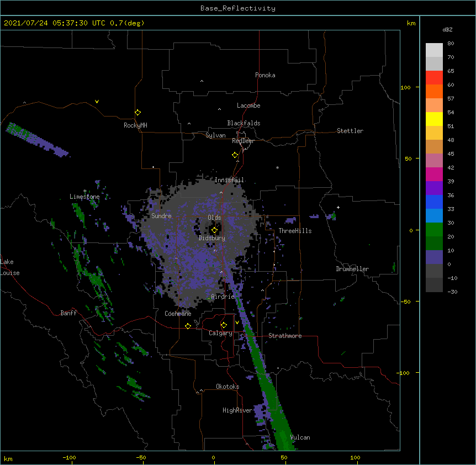Click the light gray swatch topping dBZ legend
476x465 pixels.
(434, 50)
